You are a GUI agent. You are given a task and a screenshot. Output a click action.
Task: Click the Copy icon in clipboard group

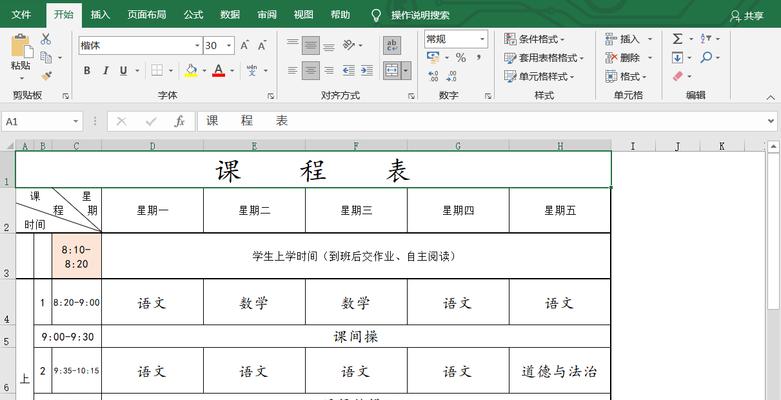[x=46, y=58]
